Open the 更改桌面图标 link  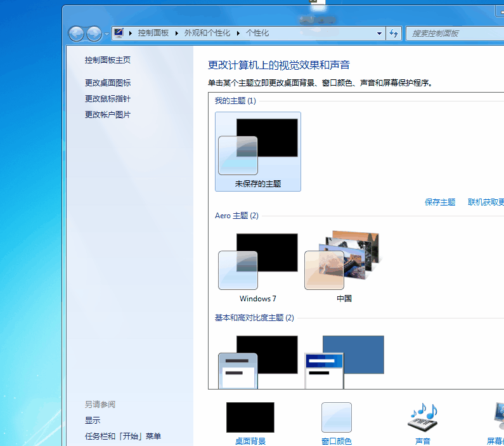click(108, 83)
